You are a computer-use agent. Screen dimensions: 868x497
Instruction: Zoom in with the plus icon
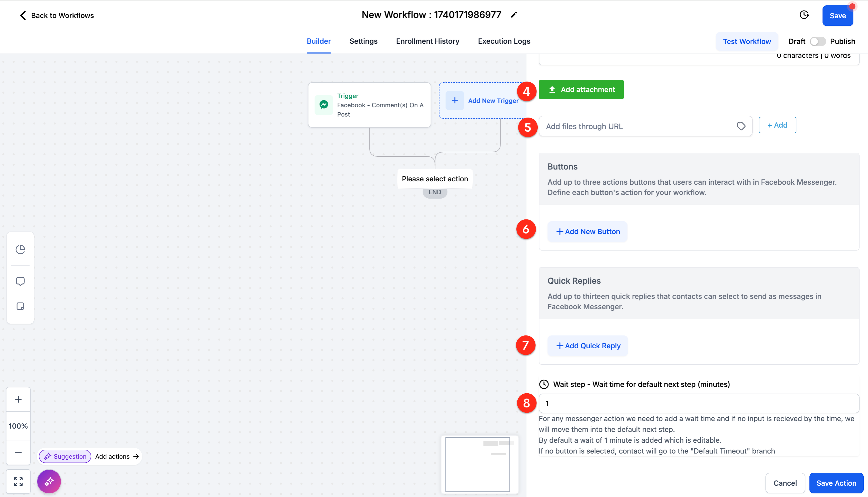(x=19, y=399)
